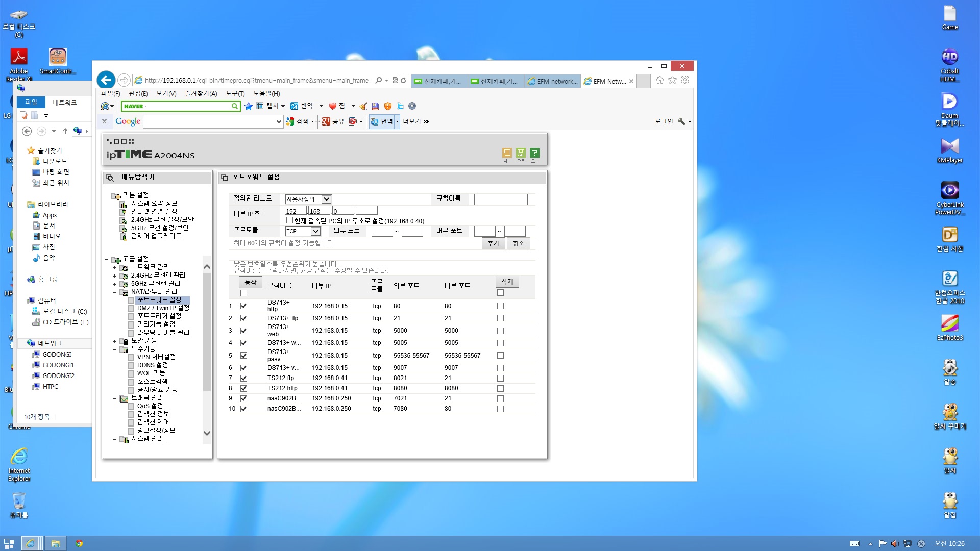Click the ipTIME save settings icon

521,153
